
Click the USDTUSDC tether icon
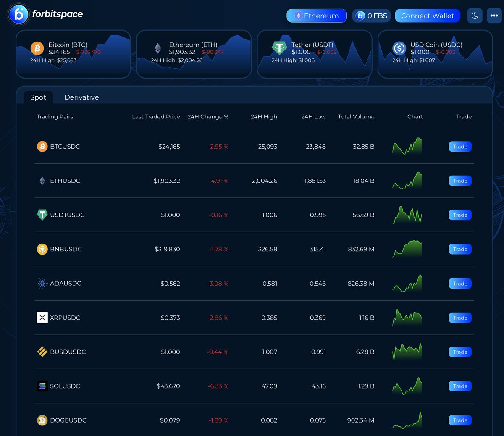[42, 215]
